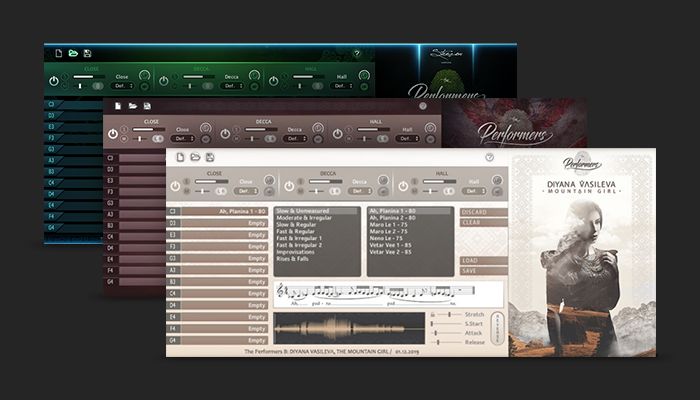Click small button below DECCA knob, beige window
Viewport: 700px width, 400px height.
point(383,192)
